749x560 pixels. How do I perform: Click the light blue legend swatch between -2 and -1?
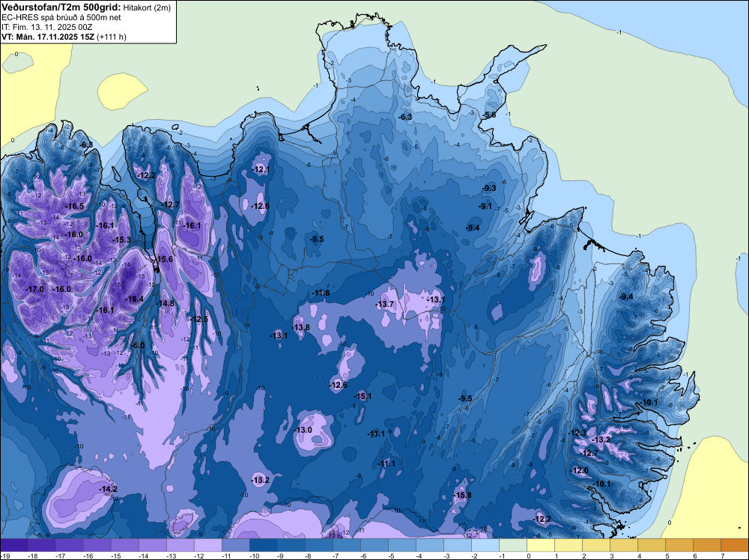click(485, 545)
